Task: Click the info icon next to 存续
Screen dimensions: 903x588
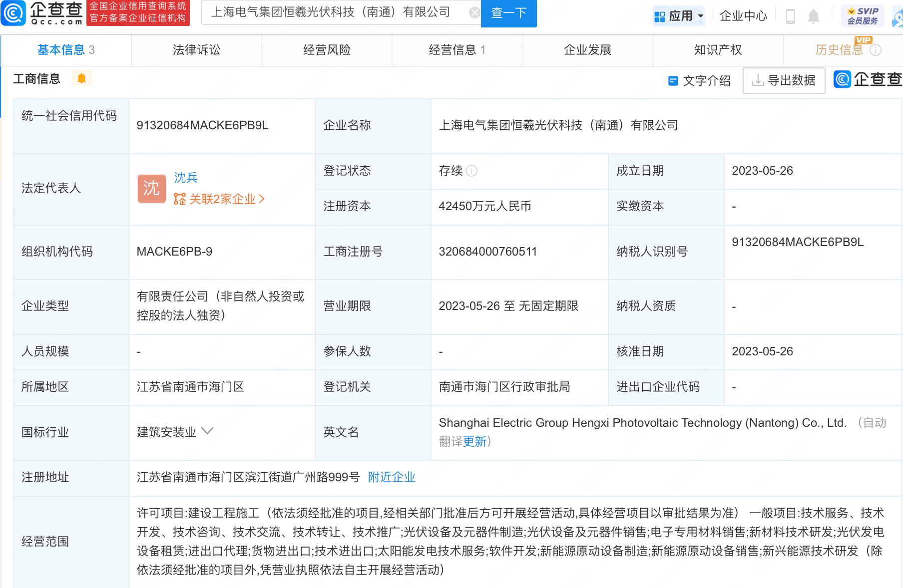Action: pyautogui.click(x=471, y=171)
